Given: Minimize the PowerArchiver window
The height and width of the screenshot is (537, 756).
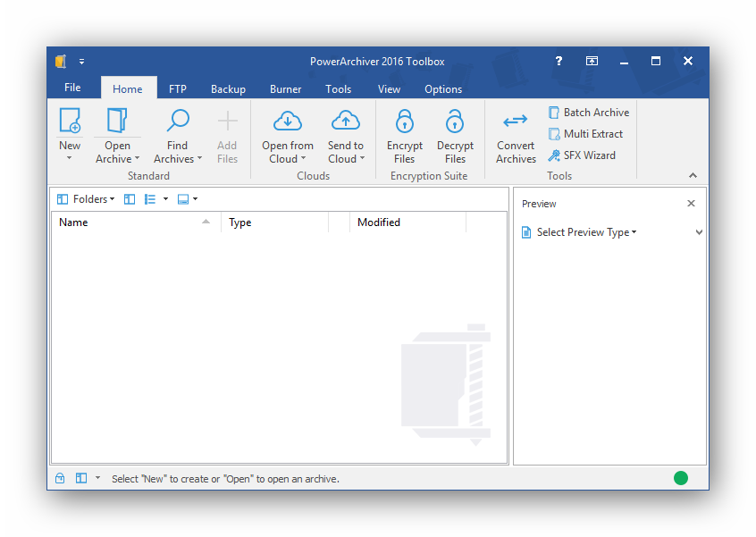Looking at the screenshot, I should click(x=624, y=62).
